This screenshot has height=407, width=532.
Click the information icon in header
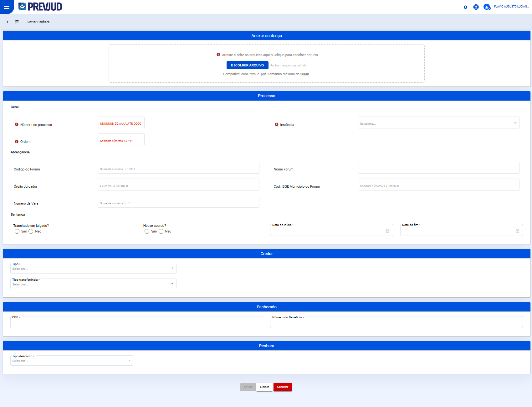point(465,7)
